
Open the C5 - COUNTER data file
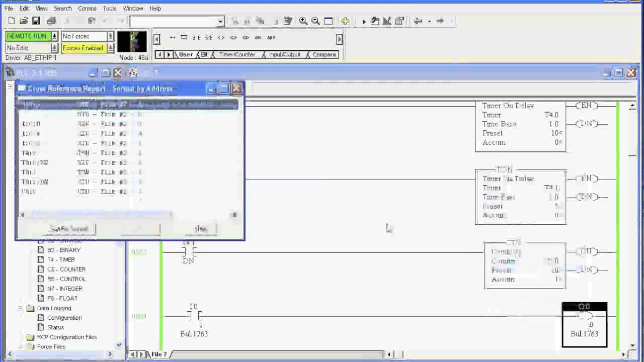66,269
